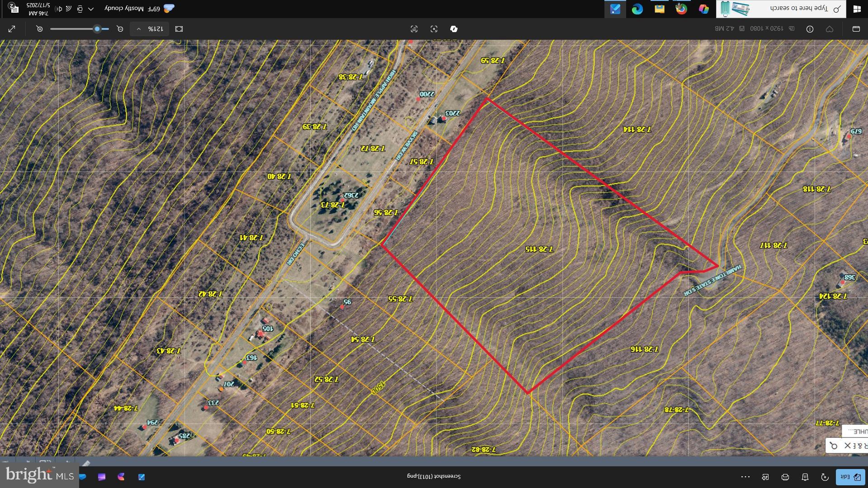The width and height of the screenshot is (868, 488).
Task: Click the Edit image button
Action: point(849,477)
